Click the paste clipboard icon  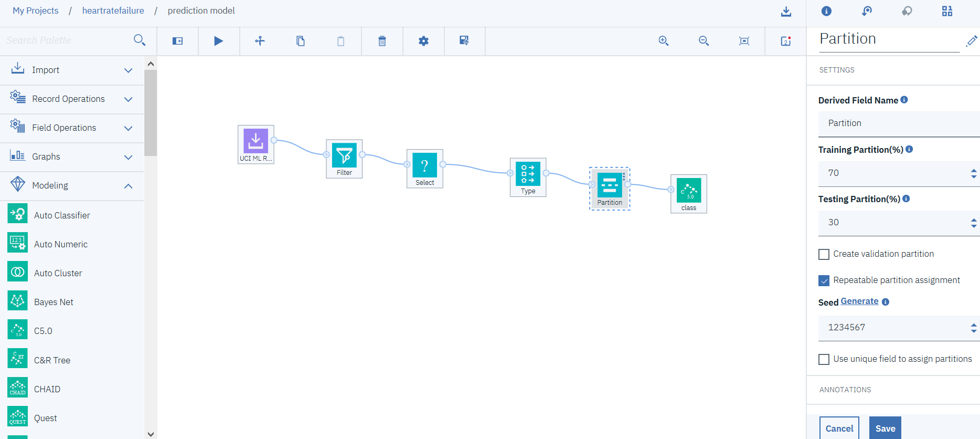[x=341, y=41]
